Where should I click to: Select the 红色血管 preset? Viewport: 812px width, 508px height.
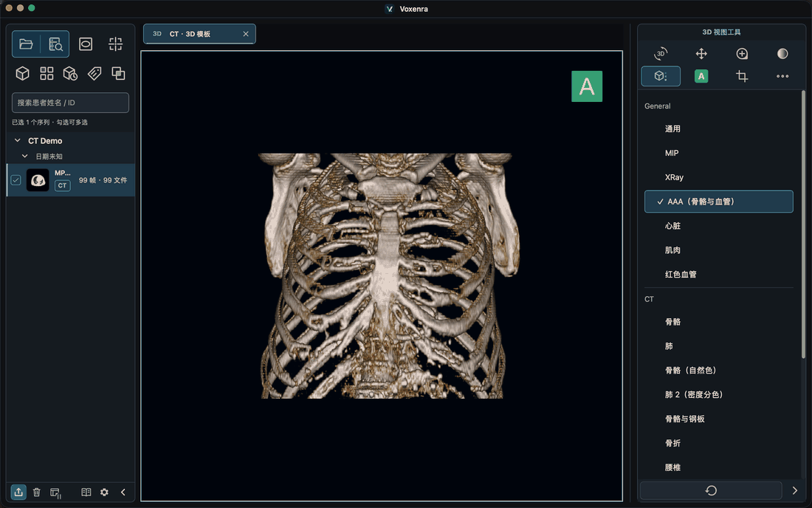coord(719,275)
